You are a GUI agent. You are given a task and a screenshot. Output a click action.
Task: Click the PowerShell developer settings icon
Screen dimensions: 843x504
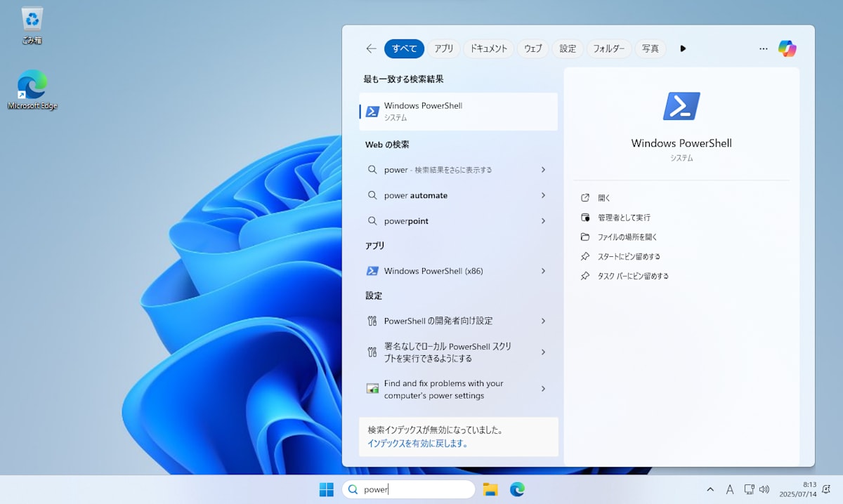coord(372,321)
